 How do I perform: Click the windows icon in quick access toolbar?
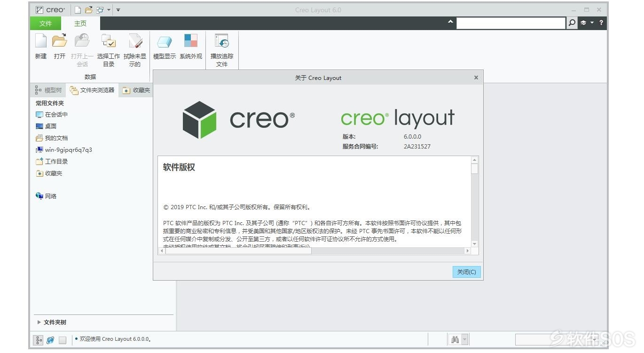click(x=100, y=10)
